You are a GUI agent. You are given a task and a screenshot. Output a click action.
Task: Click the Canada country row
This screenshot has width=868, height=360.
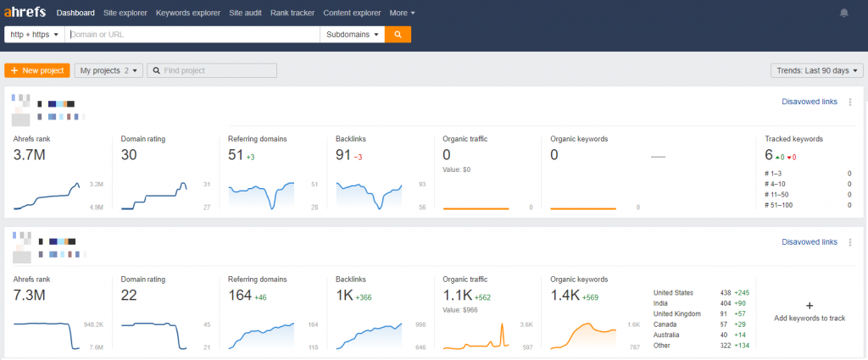(701, 324)
